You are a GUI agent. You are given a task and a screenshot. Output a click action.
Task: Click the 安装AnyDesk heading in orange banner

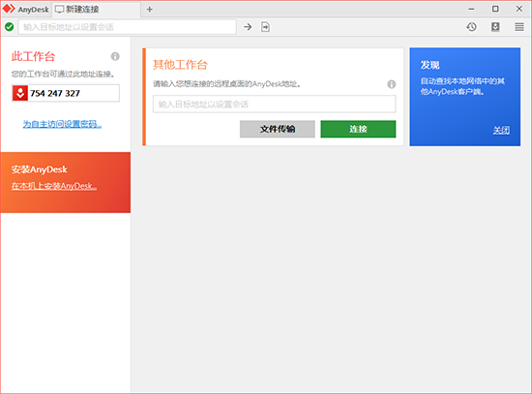(40, 169)
